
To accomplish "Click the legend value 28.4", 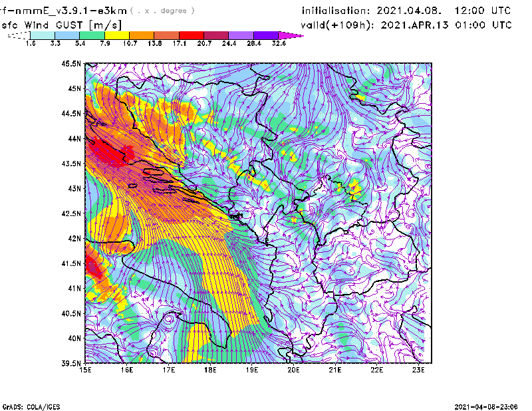I will coord(254,43).
